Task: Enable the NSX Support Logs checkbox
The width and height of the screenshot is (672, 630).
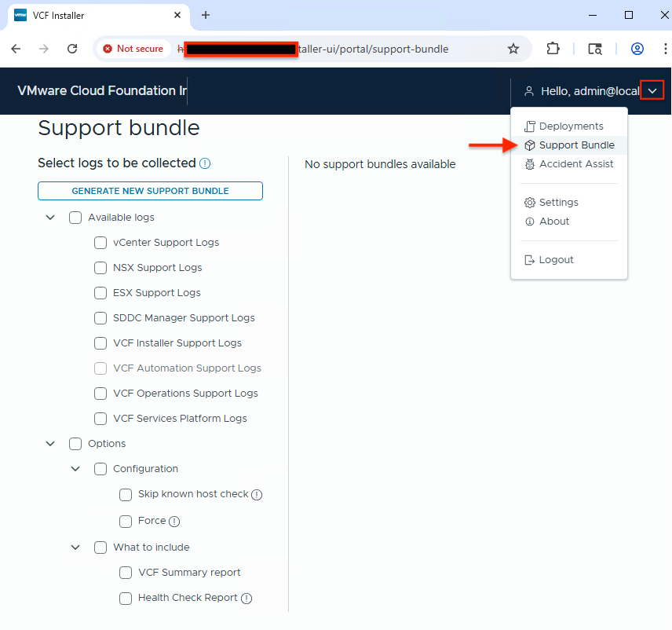Action: point(100,268)
